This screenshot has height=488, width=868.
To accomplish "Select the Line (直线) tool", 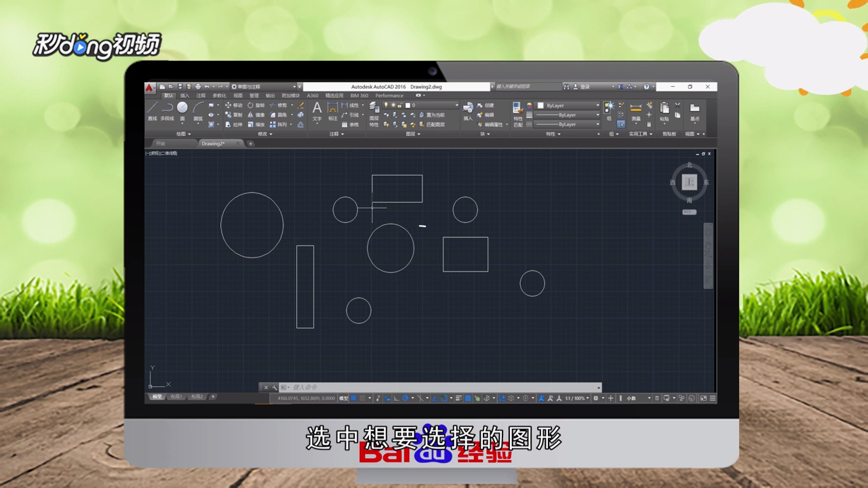I will tap(152, 110).
